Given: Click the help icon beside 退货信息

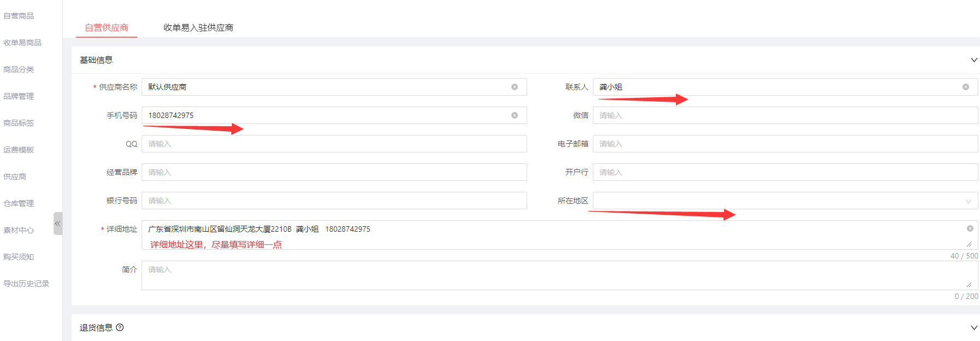Looking at the screenshot, I should click(120, 327).
